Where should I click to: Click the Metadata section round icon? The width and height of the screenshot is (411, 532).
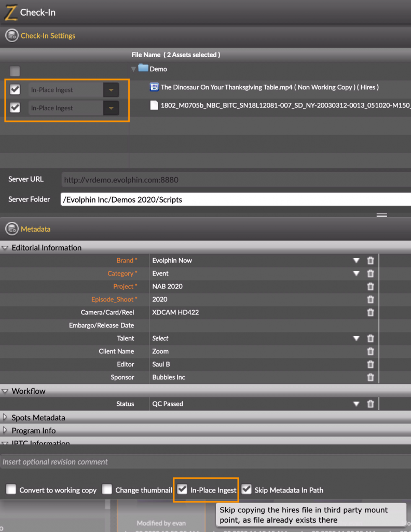[x=12, y=229]
